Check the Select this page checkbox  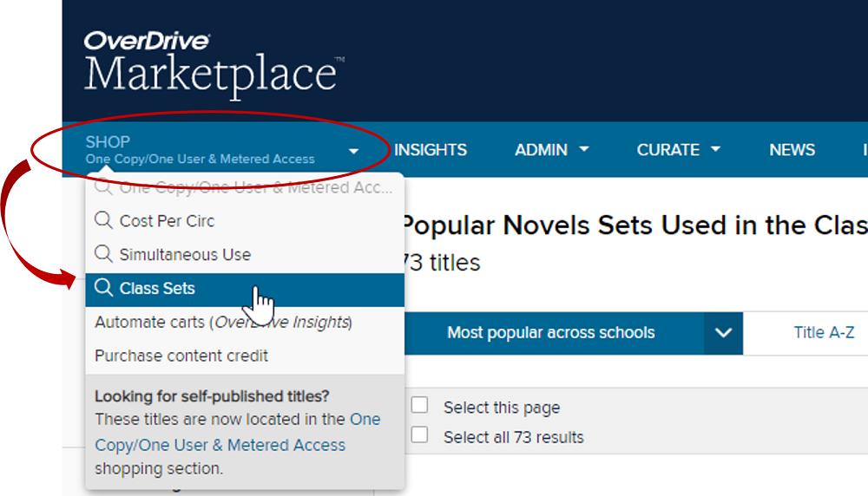(x=419, y=405)
